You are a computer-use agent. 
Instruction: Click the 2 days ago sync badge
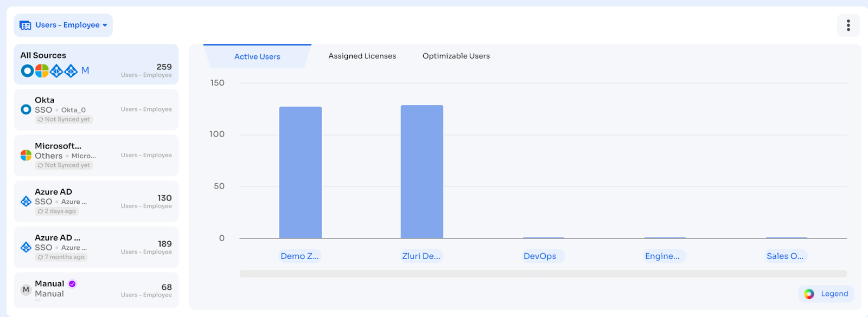[57, 211]
